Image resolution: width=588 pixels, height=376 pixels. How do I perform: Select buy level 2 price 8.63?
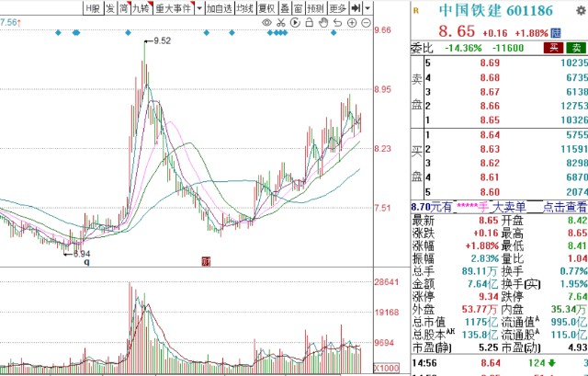click(490, 149)
